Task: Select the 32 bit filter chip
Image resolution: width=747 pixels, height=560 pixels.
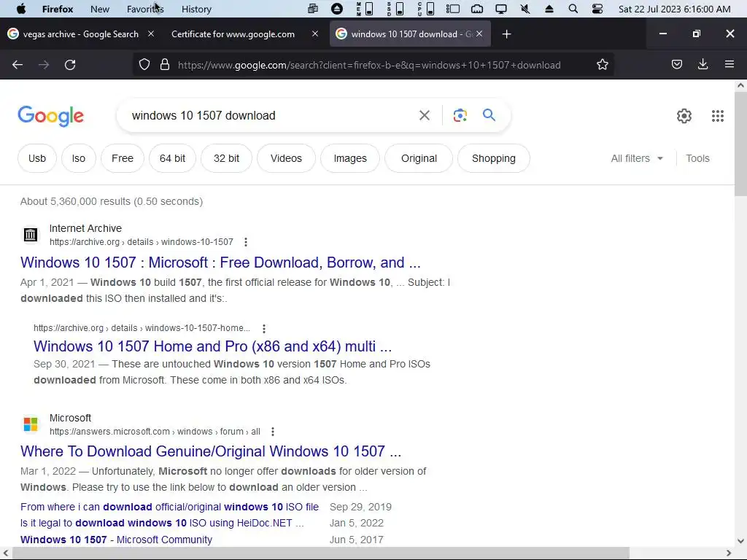Action: click(226, 158)
